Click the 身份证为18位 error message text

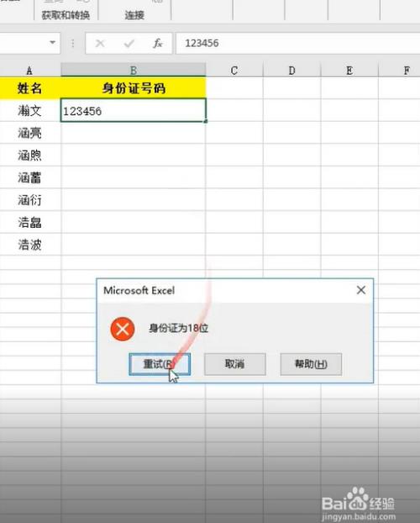[179, 328]
